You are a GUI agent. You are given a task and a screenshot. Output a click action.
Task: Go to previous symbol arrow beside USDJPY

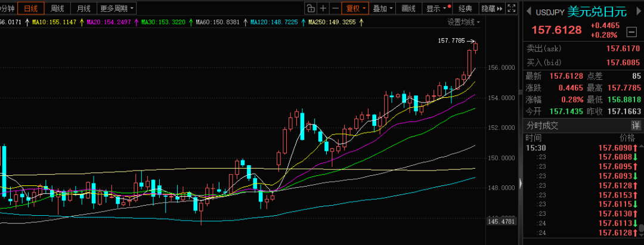click(x=528, y=11)
